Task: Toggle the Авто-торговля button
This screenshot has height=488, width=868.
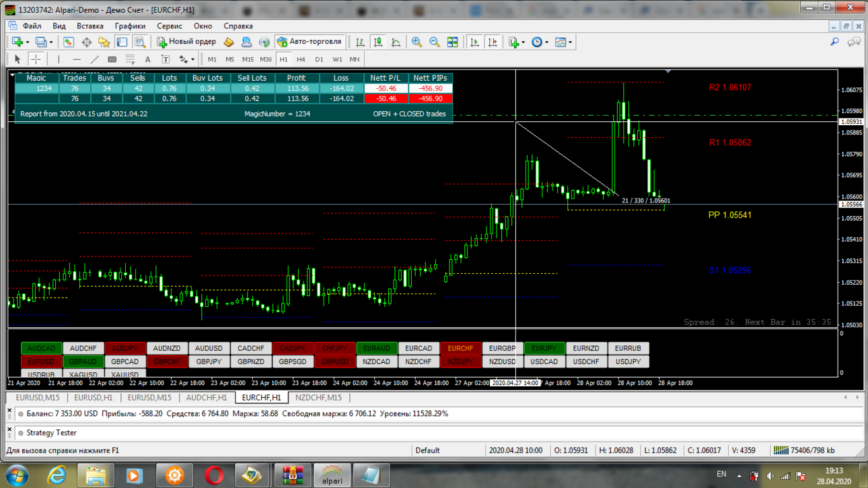Action: point(310,42)
